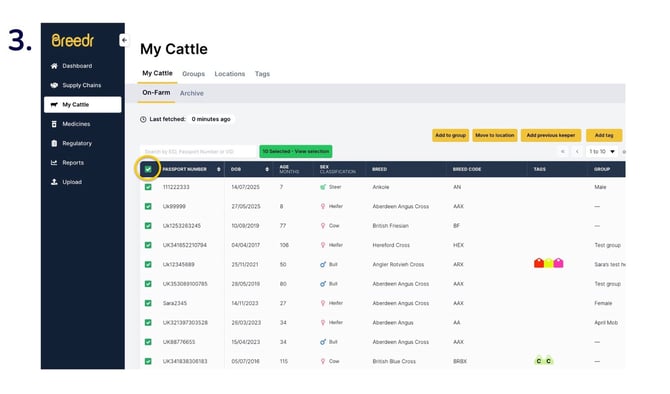Click the Add to group button
The image size is (670, 394).
[450, 135]
